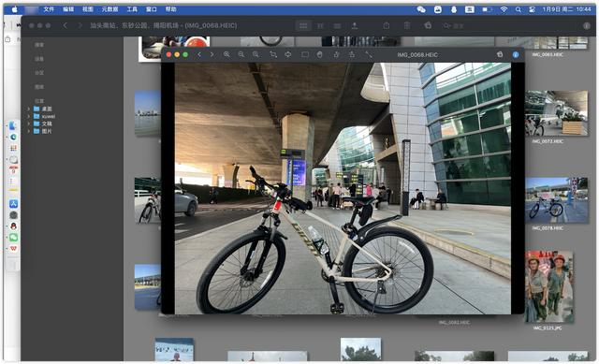Select the crop tool in viewer toolbar
The image size is (599, 364).
point(273,54)
